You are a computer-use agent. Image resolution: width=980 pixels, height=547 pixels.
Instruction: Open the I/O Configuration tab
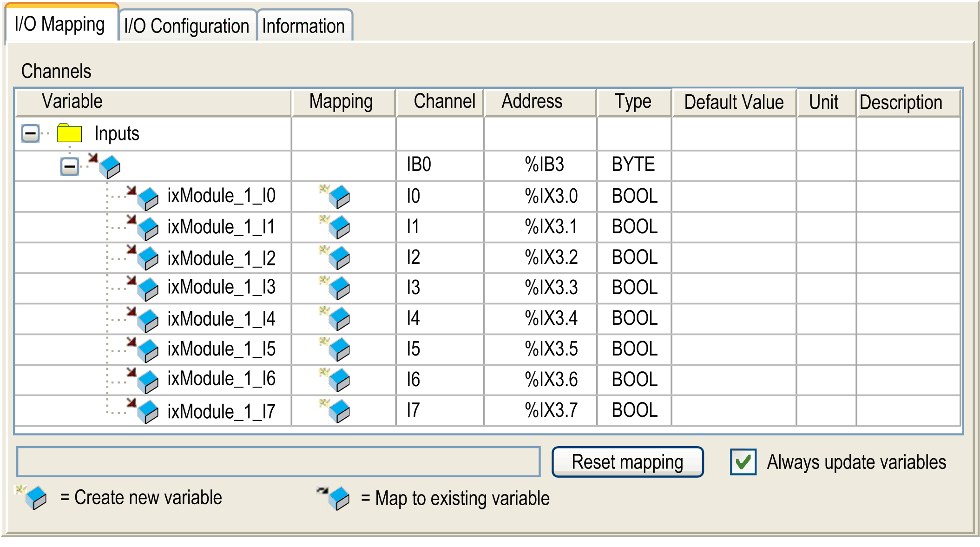click(x=187, y=26)
